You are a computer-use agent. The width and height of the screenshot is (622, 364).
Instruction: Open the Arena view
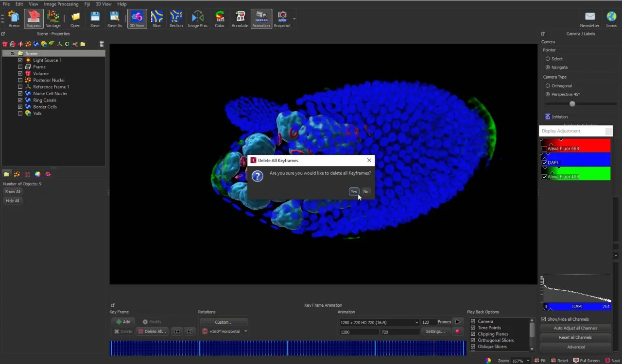click(x=14, y=19)
